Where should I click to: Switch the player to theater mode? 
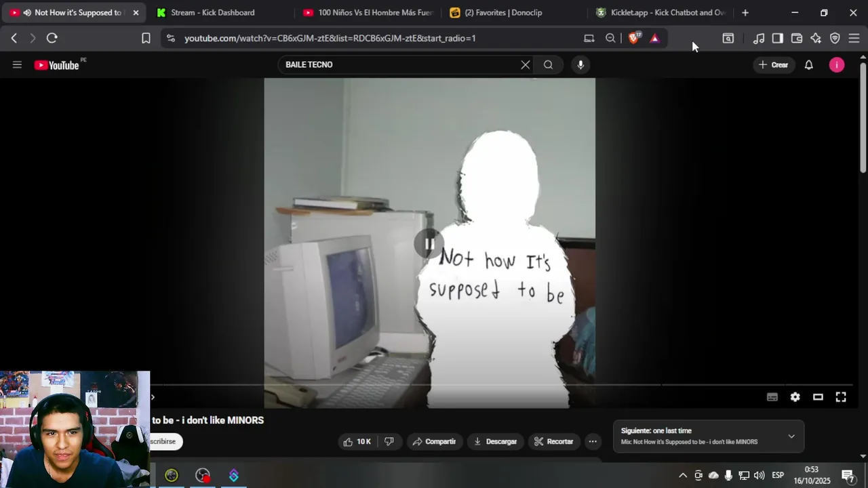coord(818,397)
